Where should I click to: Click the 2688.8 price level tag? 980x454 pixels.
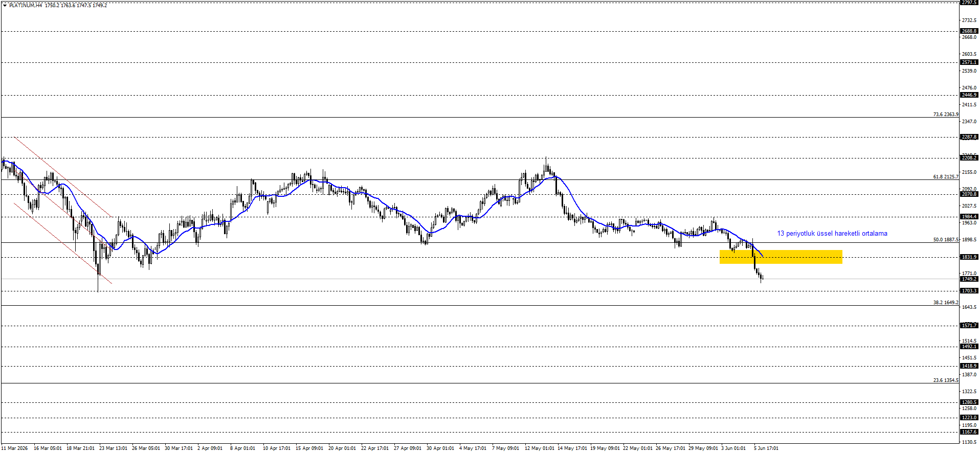[x=969, y=31]
